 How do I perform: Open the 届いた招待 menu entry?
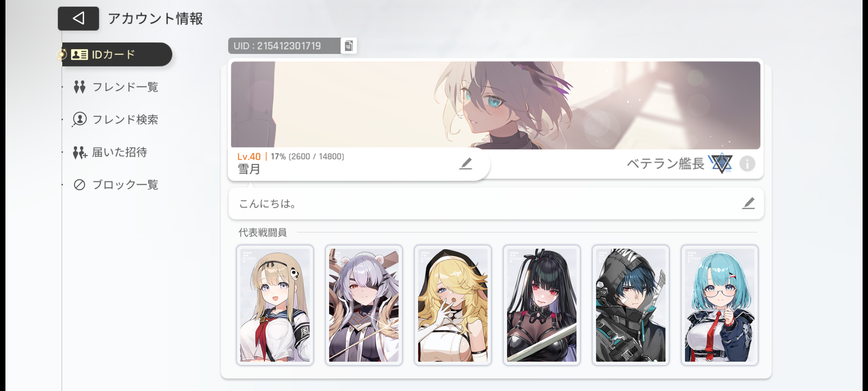coord(110,152)
